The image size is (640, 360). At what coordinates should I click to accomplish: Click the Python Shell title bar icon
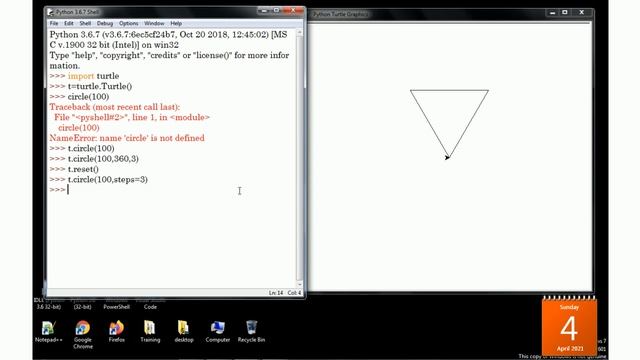click(x=51, y=12)
